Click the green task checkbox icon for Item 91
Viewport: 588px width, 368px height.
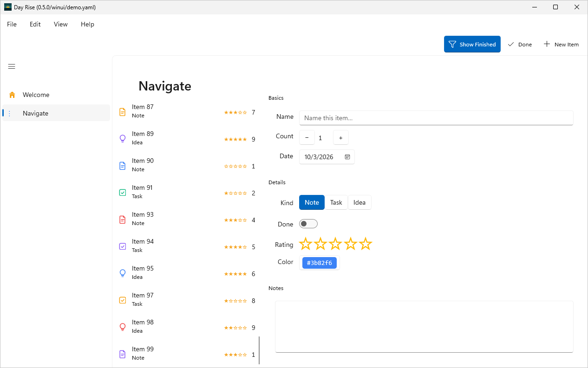(123, 192)
